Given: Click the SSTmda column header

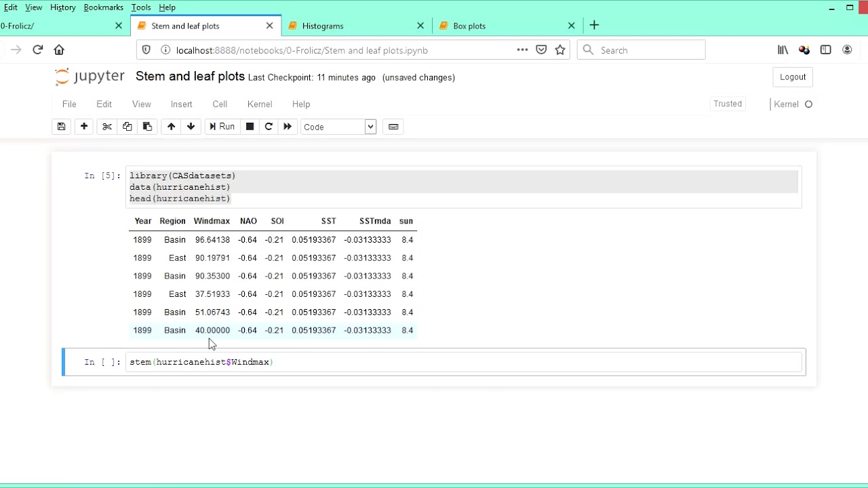Looking at the screenshot, I should [x=375, y=221].
